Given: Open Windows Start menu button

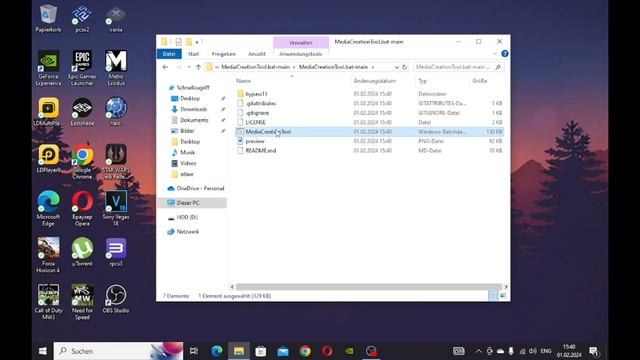Looking at the screenshot, I should 43,351.
